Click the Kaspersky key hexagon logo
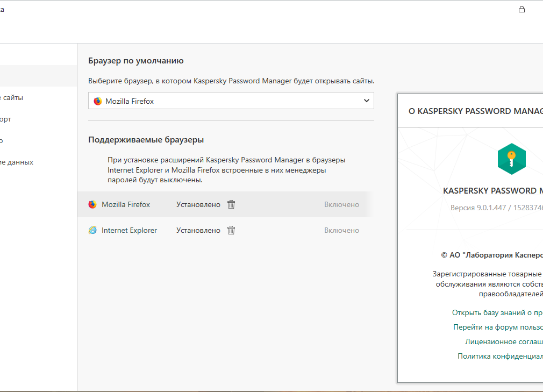Screen dimensions: 543x392 pyautogui.click(x=511, y=159)
